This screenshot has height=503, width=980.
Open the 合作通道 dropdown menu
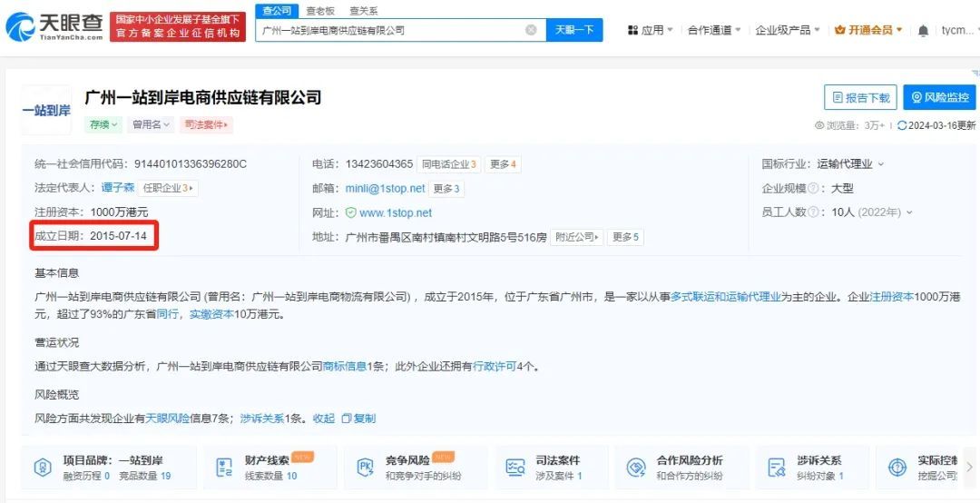point(714,30)
